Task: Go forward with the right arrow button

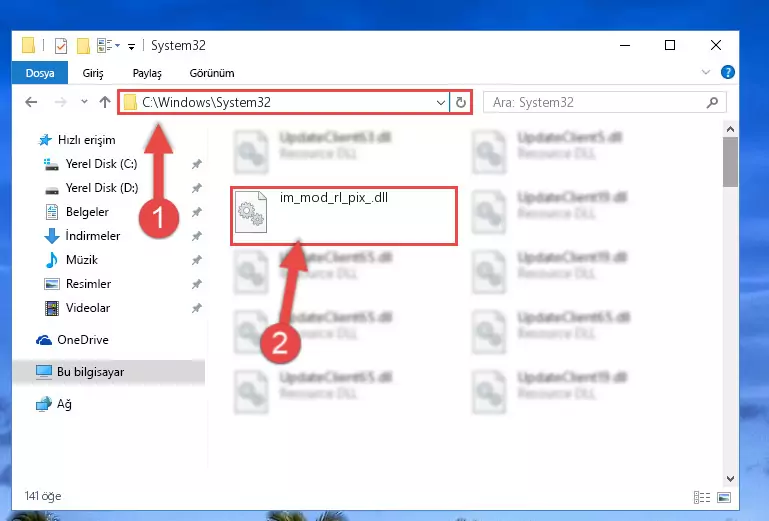Action: click(x=60, y=102)
